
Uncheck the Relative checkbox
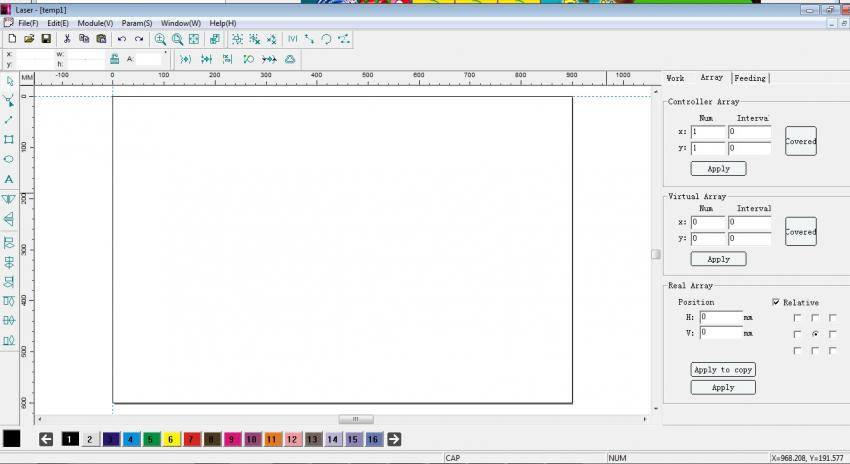[x=776, y=302]
